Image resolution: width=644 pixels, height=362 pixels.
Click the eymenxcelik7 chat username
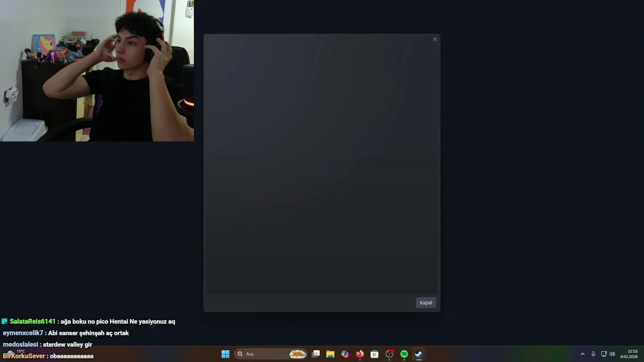coord(23,333)
